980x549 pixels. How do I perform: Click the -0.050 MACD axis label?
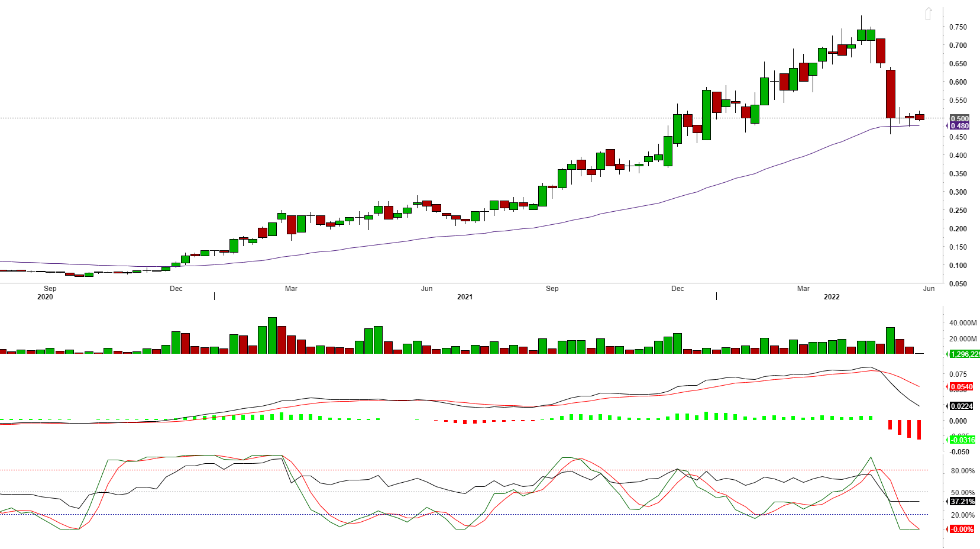point(959,452)
